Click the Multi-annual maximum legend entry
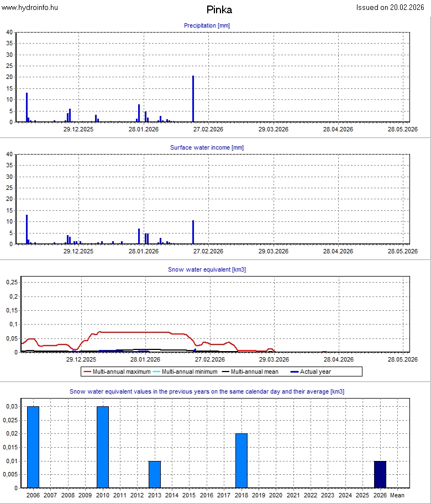This screenshot has height=504, width=431. pos(117,372)
